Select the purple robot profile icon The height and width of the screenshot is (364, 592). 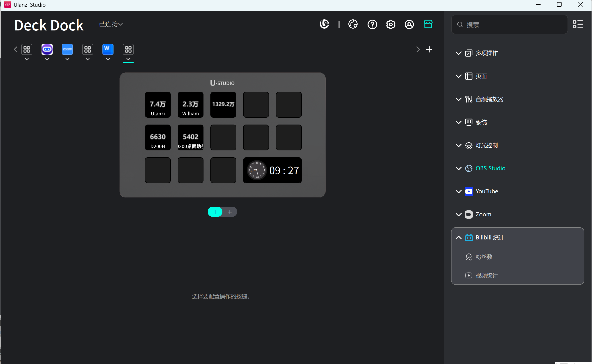[x=47, y=49]
